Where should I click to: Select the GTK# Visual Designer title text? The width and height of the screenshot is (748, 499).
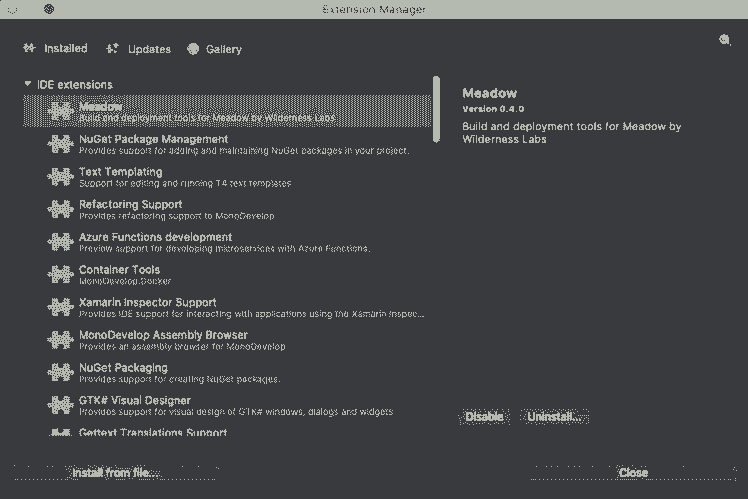click(135, 401)
